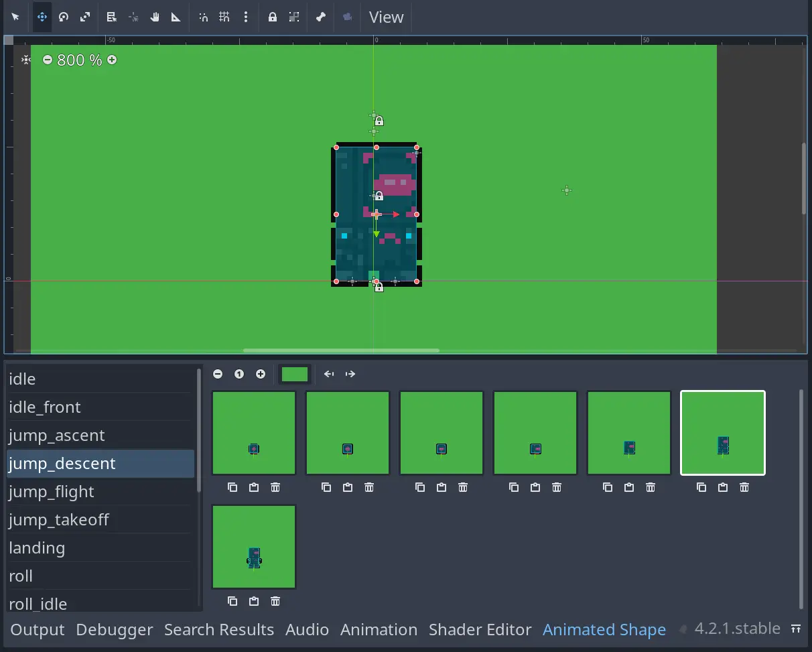Select the highlighted sixth frame thumbnail

point(723,433)
